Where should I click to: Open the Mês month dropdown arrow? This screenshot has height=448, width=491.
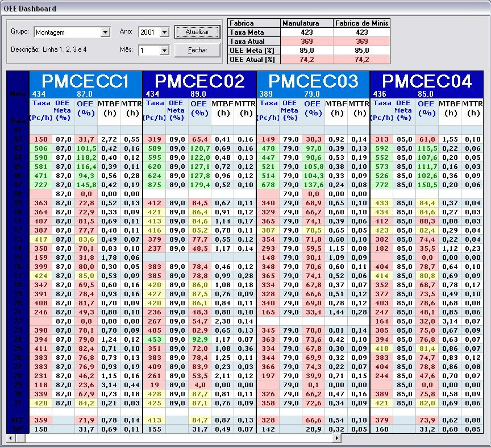pos(164,50)
